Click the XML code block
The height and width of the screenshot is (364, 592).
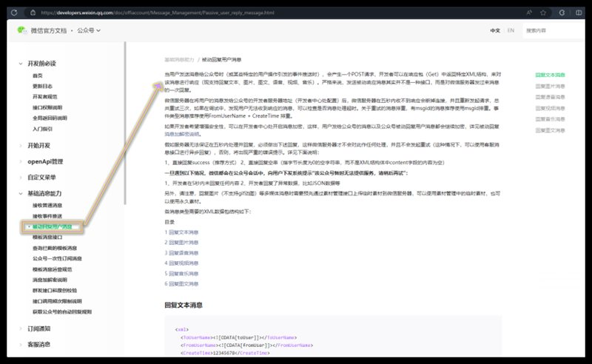click(332, 337)
